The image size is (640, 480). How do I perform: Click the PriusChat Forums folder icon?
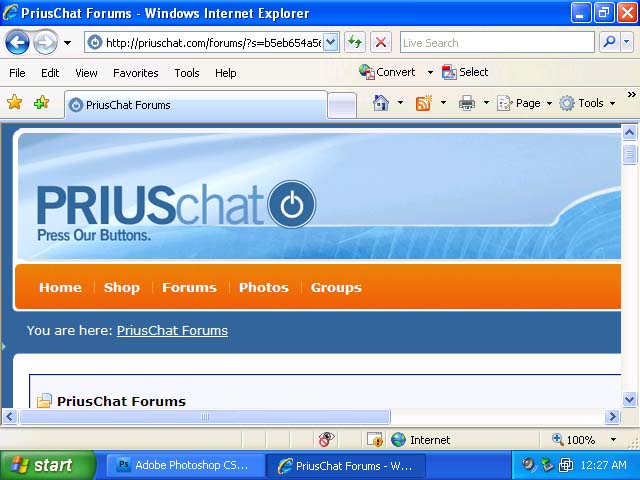44,401
